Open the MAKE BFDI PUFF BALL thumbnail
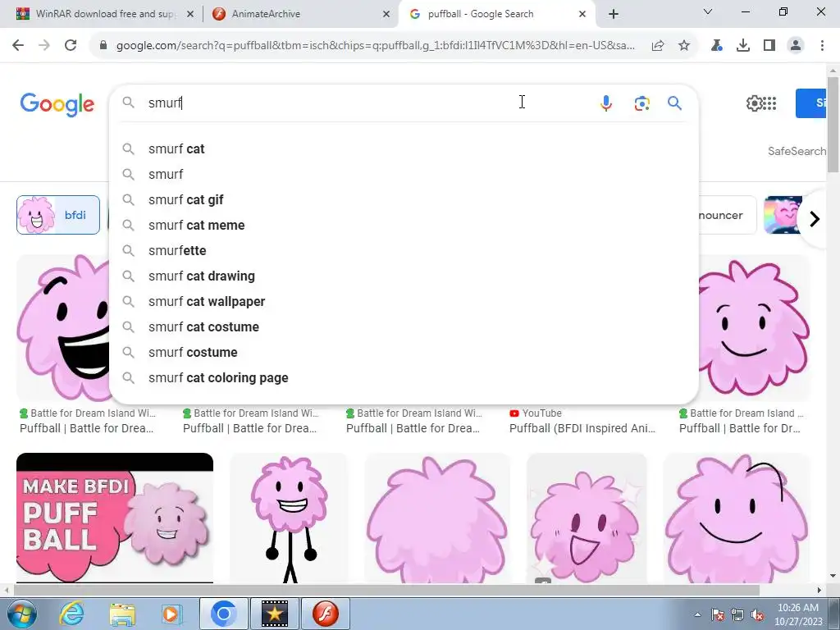840x630 pixels. 115,518
